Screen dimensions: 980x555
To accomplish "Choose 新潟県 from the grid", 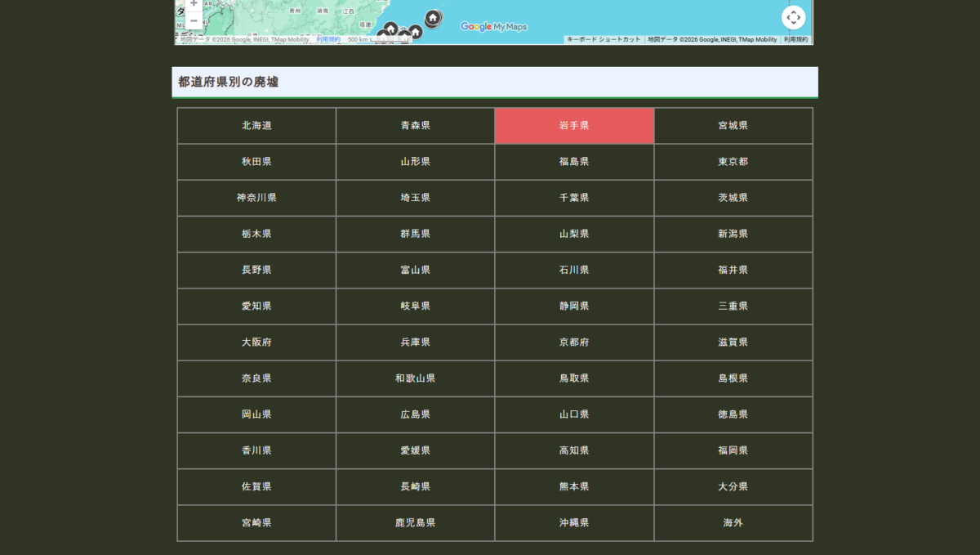I will click(x=733, y=234).
